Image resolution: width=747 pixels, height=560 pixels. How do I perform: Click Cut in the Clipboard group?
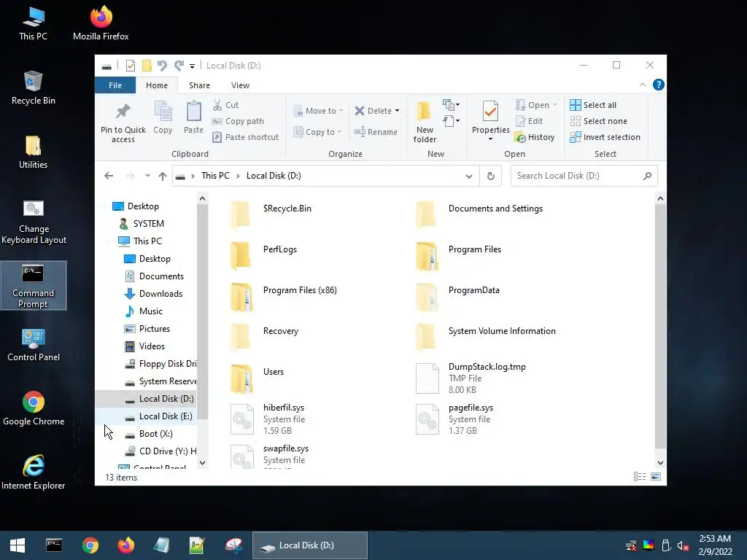pyautogui.click(x=226, y=105)
